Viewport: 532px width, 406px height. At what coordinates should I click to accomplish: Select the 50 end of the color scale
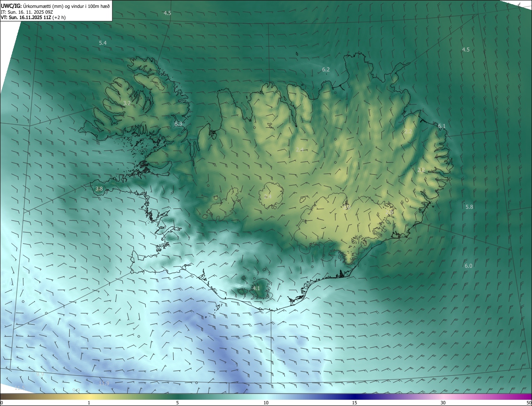coord(529,403)
